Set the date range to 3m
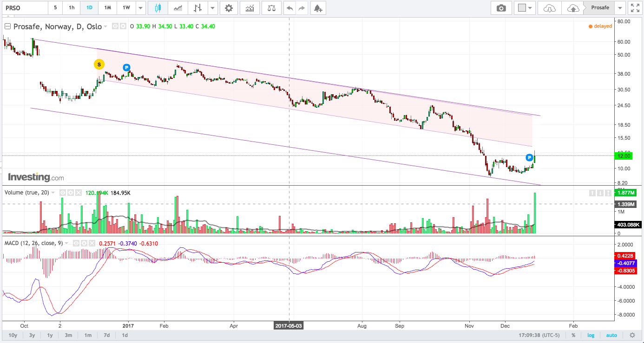This screenshot has width=644, height=343. point(68,335)
